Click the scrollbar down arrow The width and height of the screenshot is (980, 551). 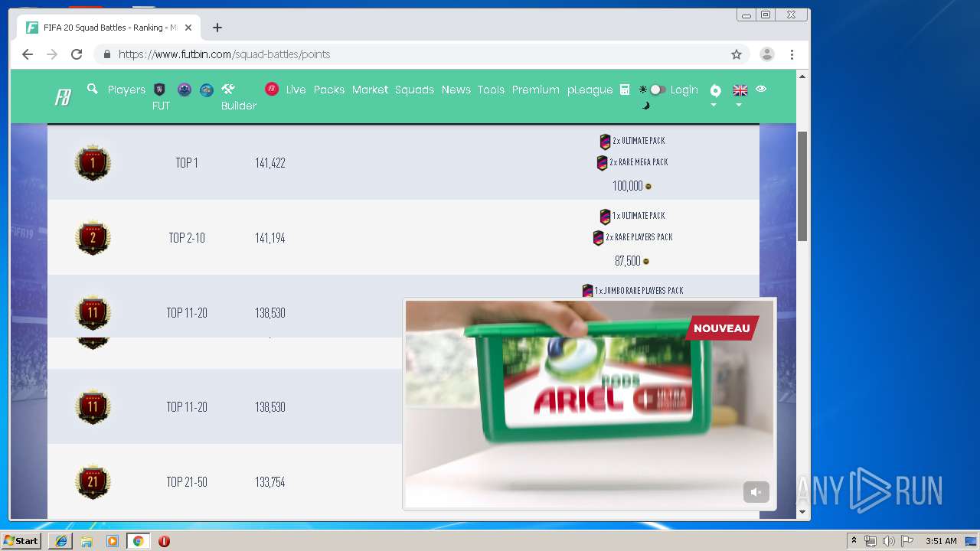(802, 512)
